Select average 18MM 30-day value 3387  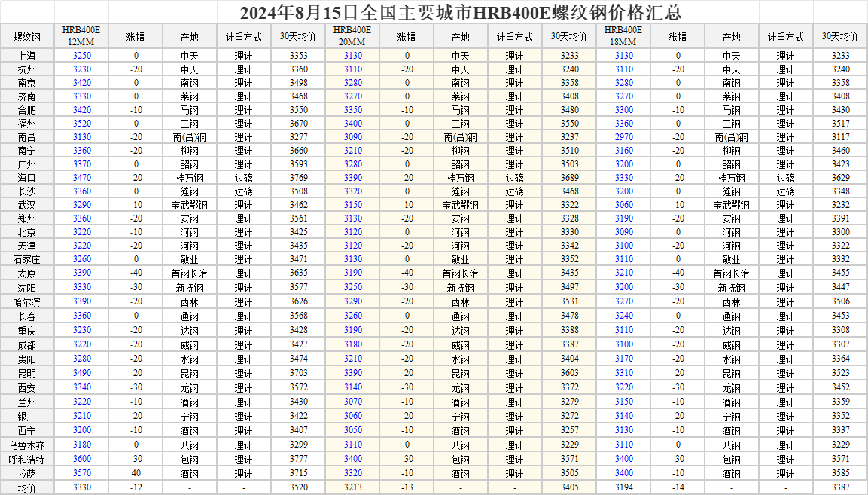(840, 487)
